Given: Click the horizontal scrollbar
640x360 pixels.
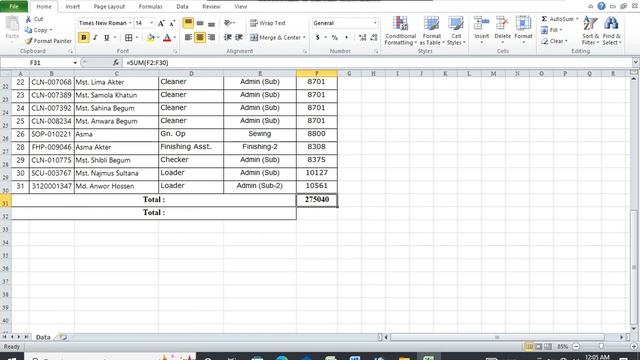Looking at the screenshot, I should pyautogui.click(x=497, y=337).
